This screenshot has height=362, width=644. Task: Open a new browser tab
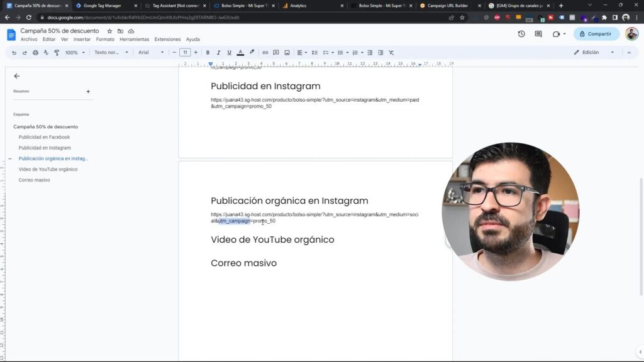pos(561,6)
